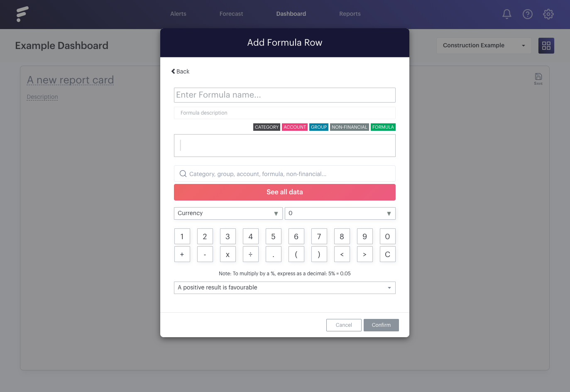Open the settings gear icon
This screenshot has width=570, height=392.
[x=548, y=14]
